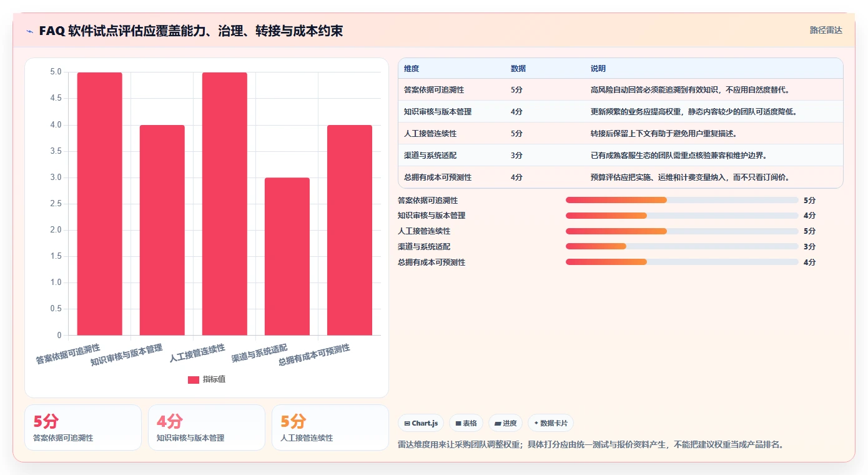Click the 说明 column header
Viewport: 868px width, 475px height.
point(598,69)
